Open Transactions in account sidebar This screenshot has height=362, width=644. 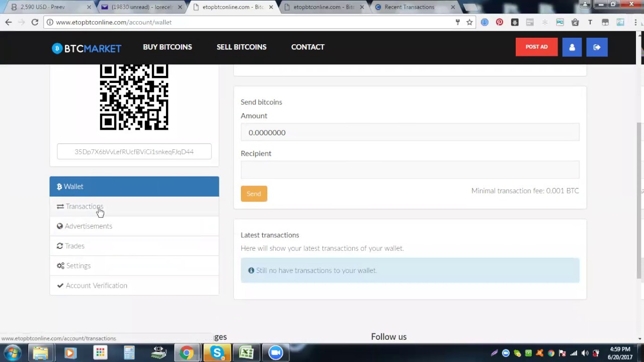[x=134, y=207]
